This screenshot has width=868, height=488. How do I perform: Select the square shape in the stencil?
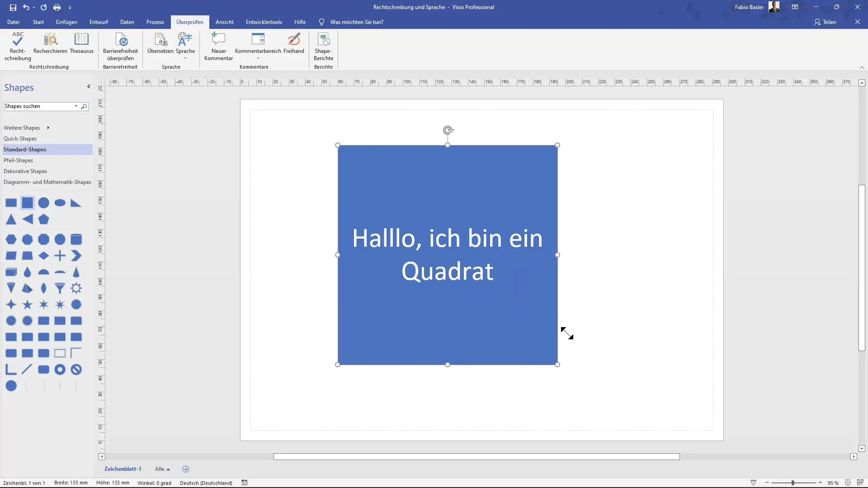pos(28,203)
